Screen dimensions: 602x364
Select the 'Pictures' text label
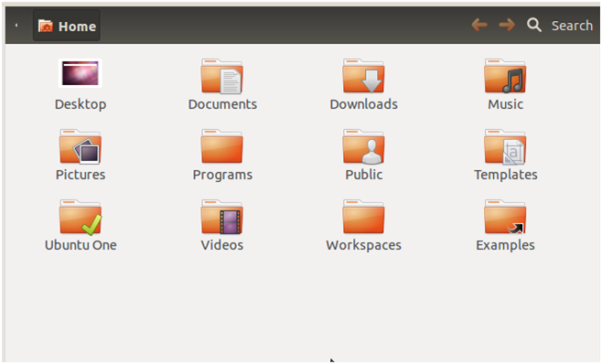[x=81, y=175]
